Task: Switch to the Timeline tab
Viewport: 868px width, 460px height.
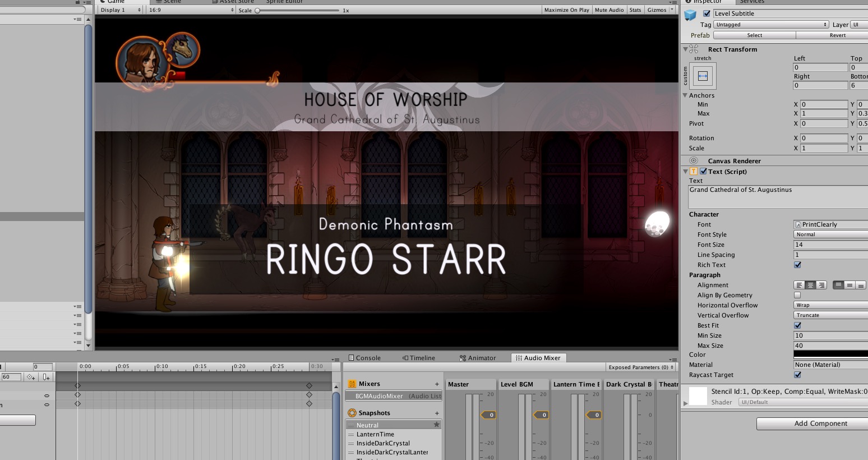Action: point(419,358)
